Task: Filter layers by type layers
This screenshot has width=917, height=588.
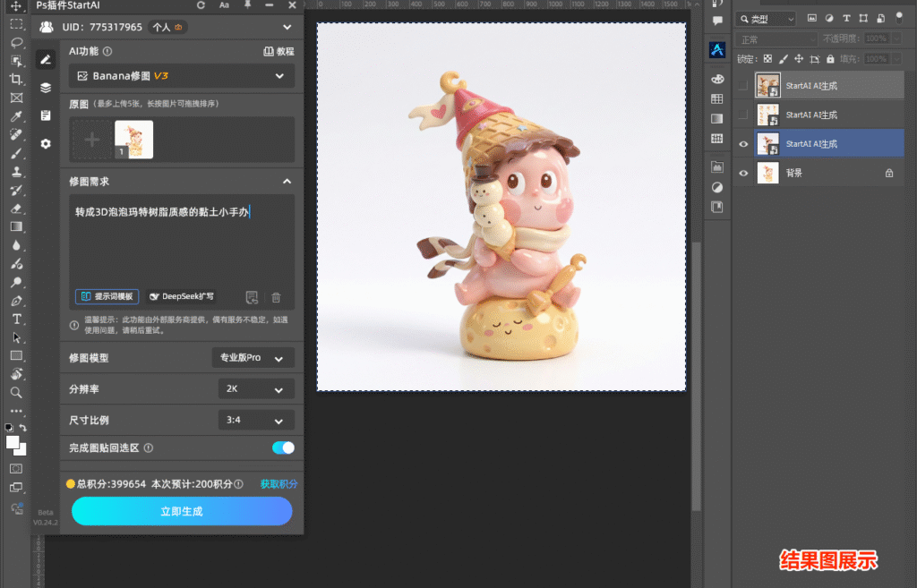Action: 846,18
